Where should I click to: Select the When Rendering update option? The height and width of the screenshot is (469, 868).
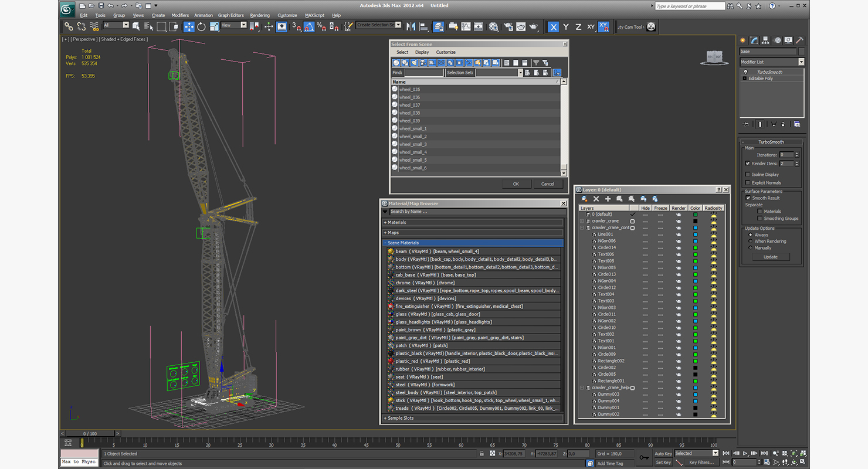click(x=750, y=242)
